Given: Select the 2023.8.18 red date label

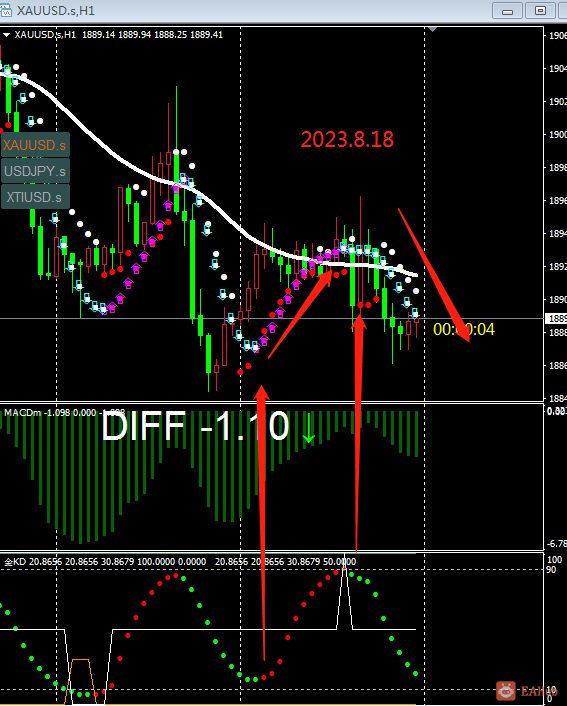Looking at the screenshot, I should click(x=347, y=140).
